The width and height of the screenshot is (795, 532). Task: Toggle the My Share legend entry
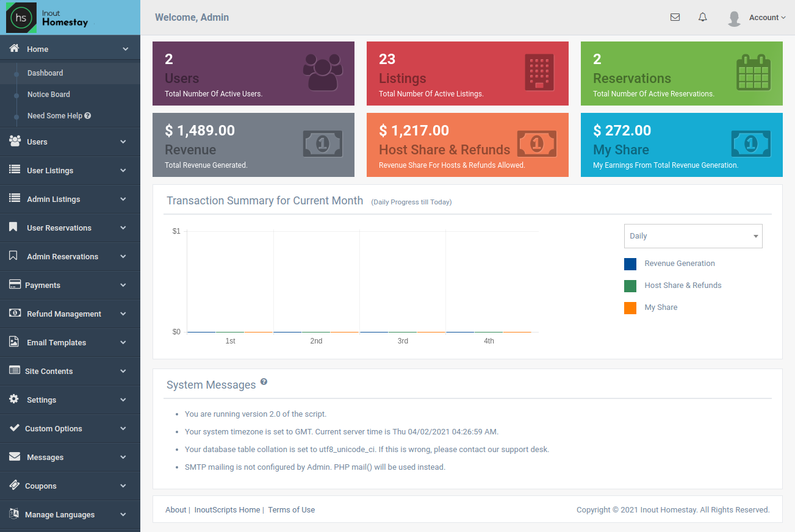click(x=661, y=307)
